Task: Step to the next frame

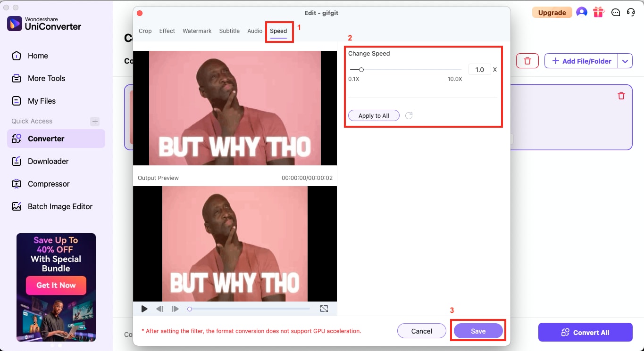Action: (175, 309)
